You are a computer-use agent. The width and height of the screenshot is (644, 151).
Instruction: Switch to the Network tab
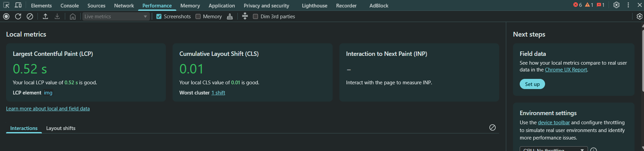click(x=124, y=5)
